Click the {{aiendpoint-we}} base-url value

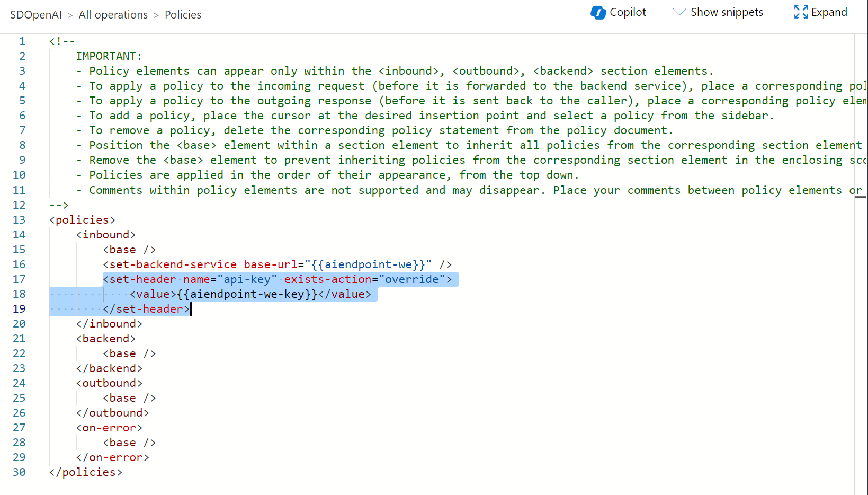pos(368,264)
